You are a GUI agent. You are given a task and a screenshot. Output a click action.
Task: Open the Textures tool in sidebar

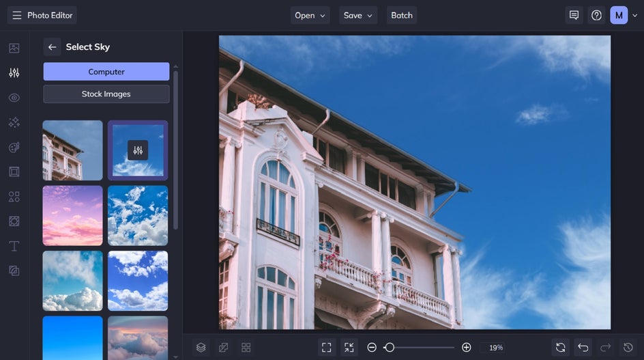[x=14, y=271]
